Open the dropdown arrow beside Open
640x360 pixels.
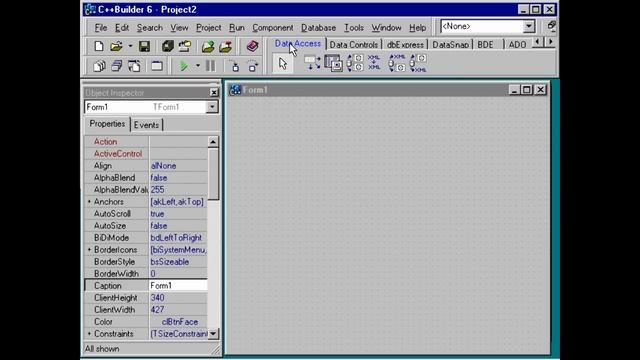pyautogui.click(x=130, y=46)
